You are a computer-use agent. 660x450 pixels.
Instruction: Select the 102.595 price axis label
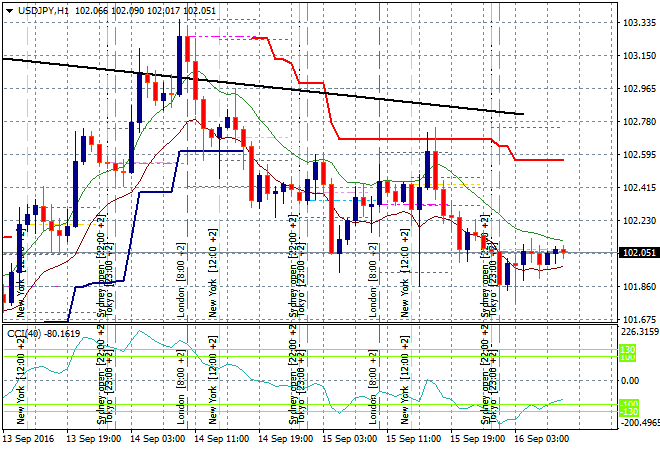point(639,154)
